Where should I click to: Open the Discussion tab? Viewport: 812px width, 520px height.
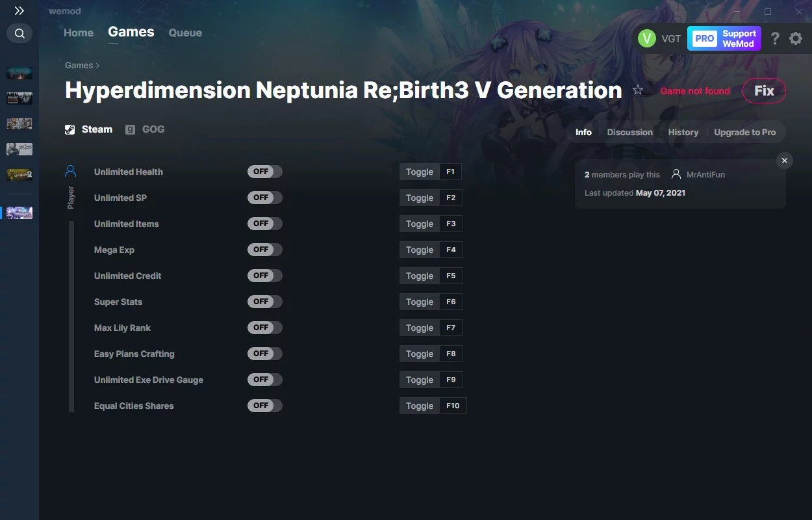(629, 132)
